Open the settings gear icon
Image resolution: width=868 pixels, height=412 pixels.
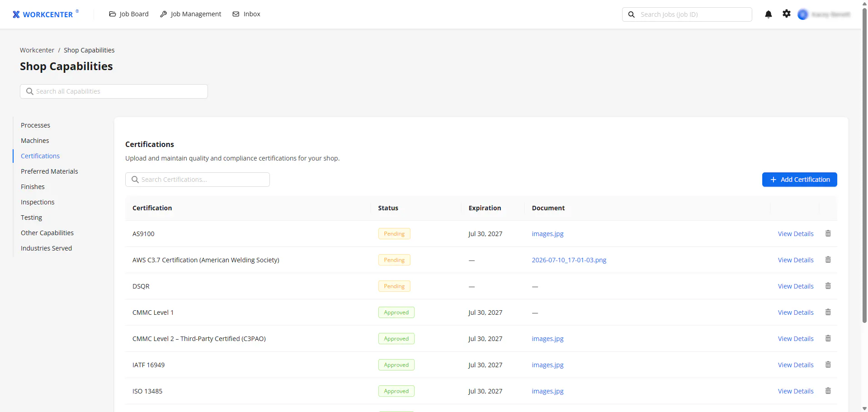pyautogui.click(x=787, y=14)
